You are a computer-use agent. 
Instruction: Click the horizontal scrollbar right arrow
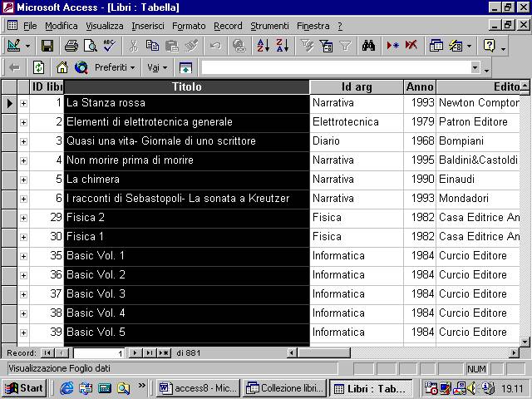click(515, 352)
